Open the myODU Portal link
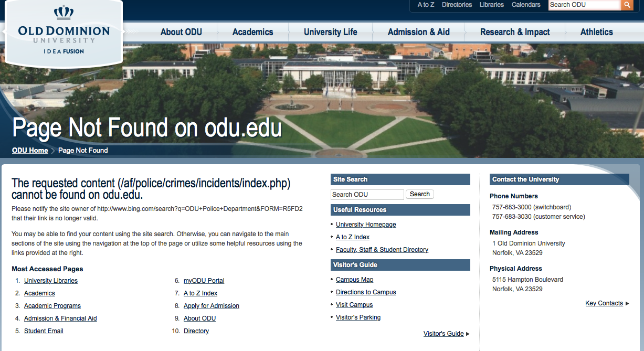 (x=204, y=281)
